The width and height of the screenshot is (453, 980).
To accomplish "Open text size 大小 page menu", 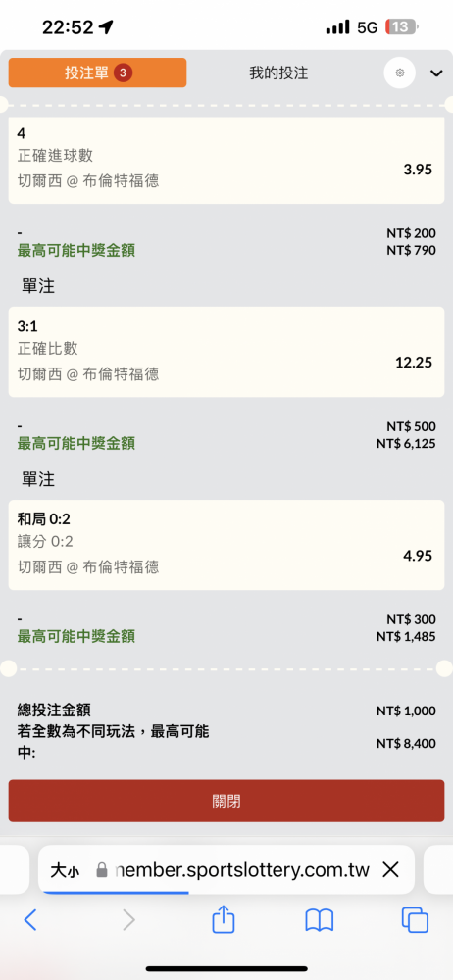I will click(x=65, y=870).
